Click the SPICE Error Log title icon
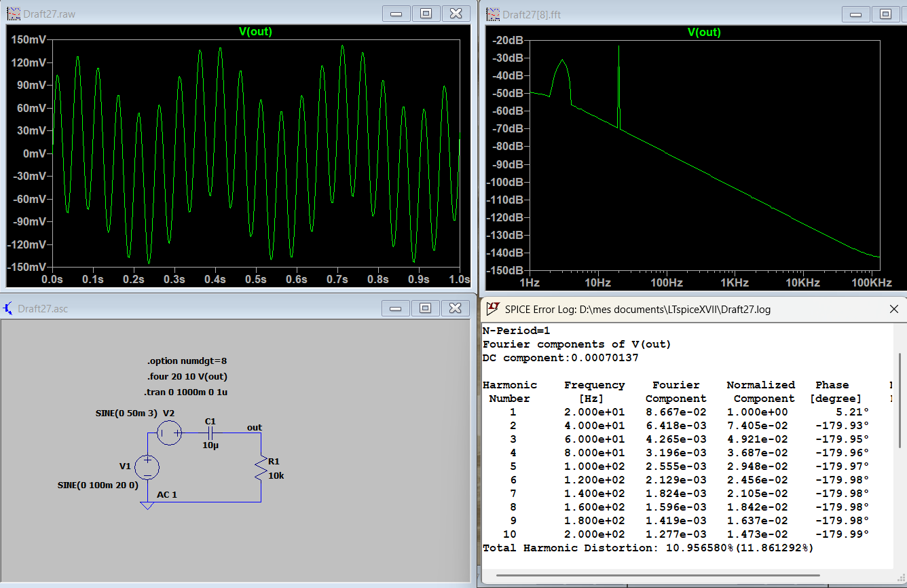 click(493, 309)
